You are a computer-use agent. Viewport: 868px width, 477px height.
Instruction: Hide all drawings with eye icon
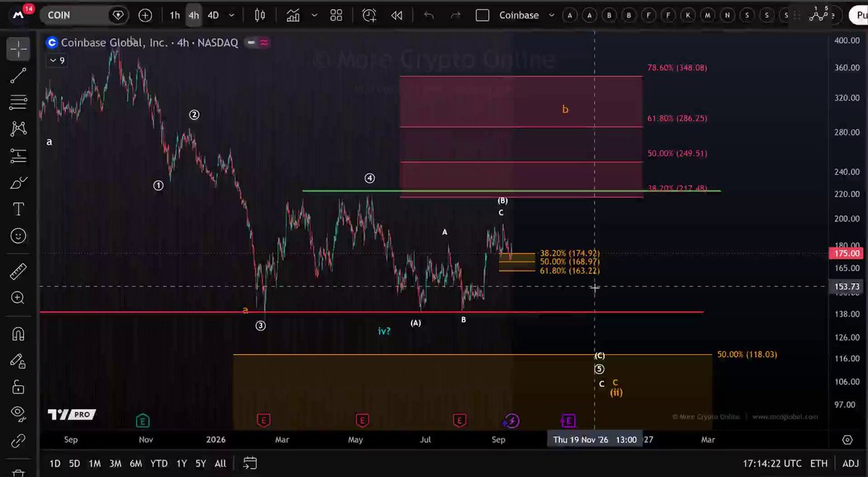[x=18, y=413]
